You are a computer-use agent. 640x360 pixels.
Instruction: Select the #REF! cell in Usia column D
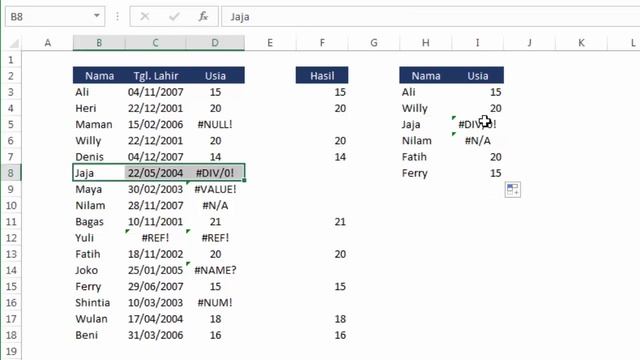(215, 238)
